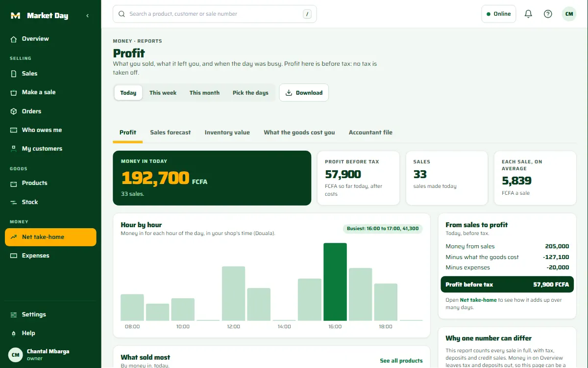Follow the Net take-home link
The width and height of the screenshot is (588, 368).
click(478, 300)
